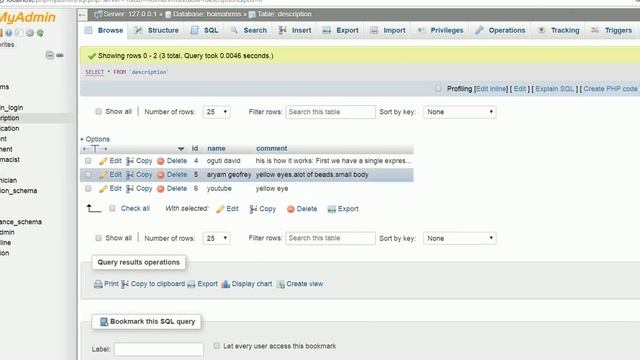The height and width of the screenshot is (360, 640).
Task: Click the Create view icon
Action: point(280,284)
